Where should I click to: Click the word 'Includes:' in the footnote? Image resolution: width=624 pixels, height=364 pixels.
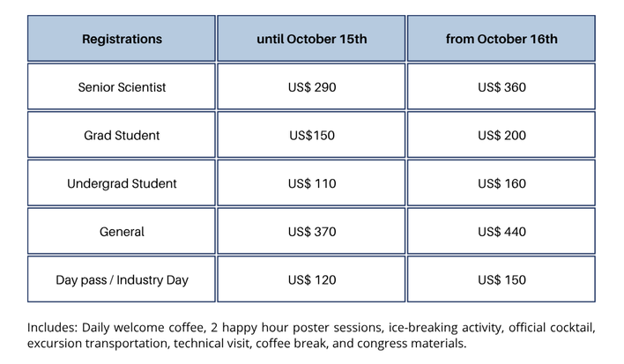52,327
